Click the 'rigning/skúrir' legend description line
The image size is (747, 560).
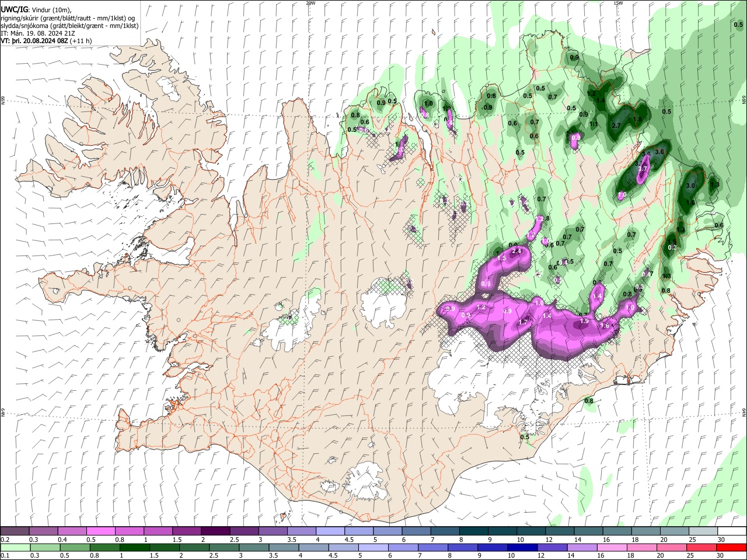(x=68, y=18)
